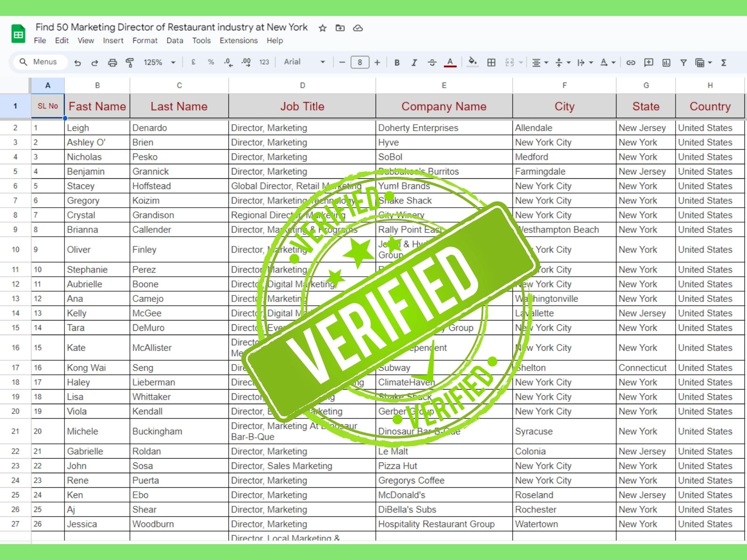Decrease font size with the minus button
Viewport: 747px width, 560px height.
(342, 62)
